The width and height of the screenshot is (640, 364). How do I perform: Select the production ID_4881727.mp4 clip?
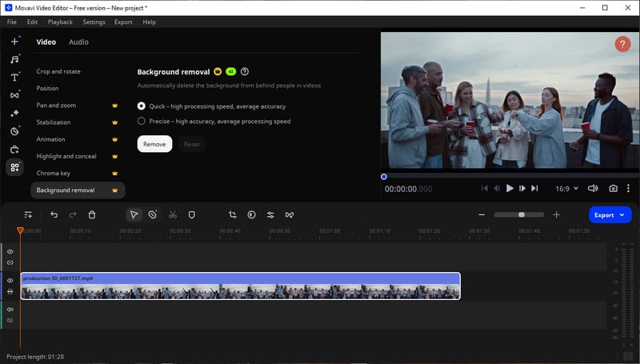pyautogui.click(x=241, y=286)
